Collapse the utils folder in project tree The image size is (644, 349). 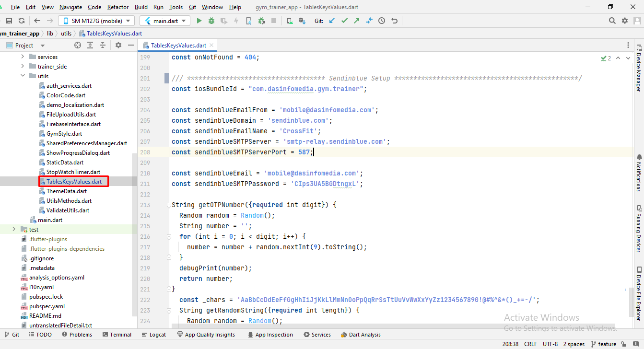pyautogui.click(x=23, y=76)
